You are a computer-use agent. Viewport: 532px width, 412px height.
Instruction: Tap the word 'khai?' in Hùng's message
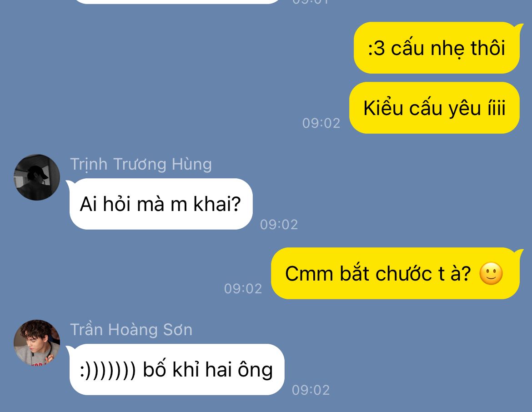tap(217, 204)
